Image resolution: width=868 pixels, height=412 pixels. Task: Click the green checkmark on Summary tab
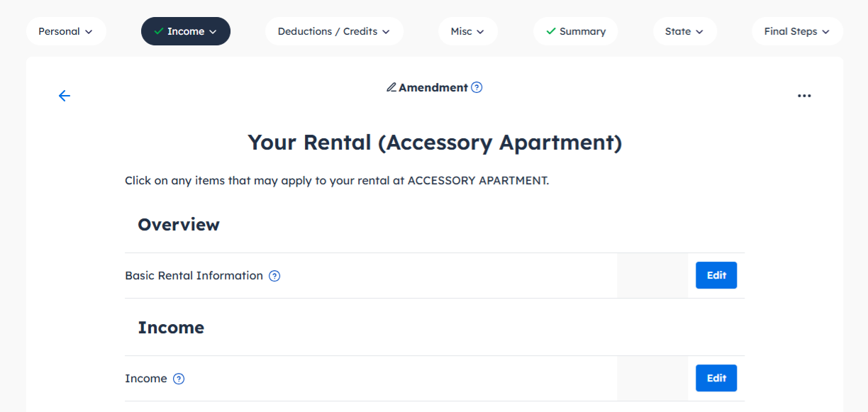551,31
